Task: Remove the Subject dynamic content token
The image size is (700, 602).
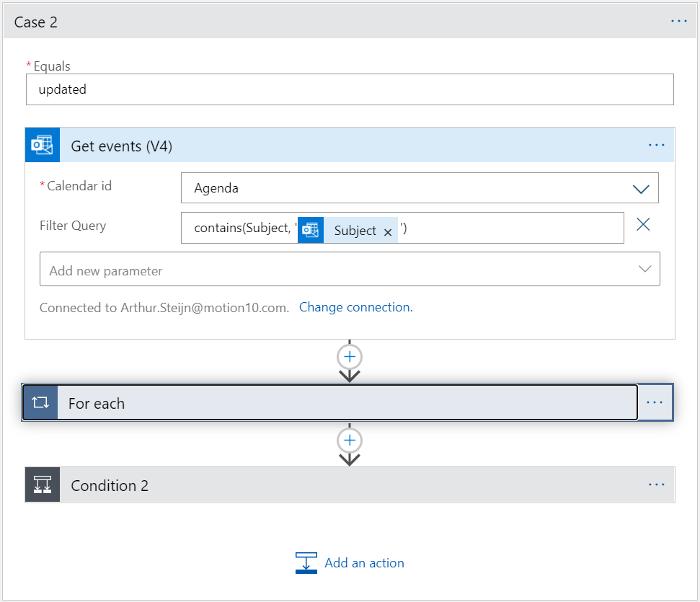Action: pos(387,232)
